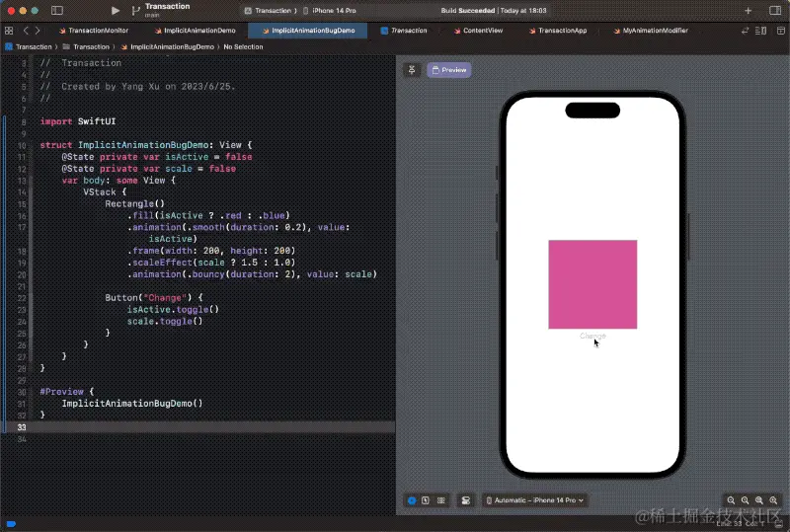Click the pink rectangle in preview
Image resolution: width=790 pixels, height=532 pixels.
[x=592, y=284]
